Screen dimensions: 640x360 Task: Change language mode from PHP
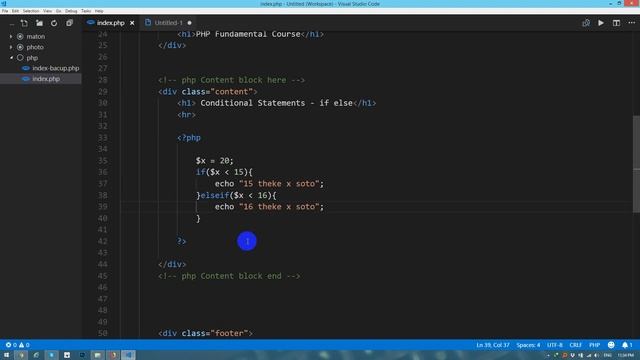594,345
